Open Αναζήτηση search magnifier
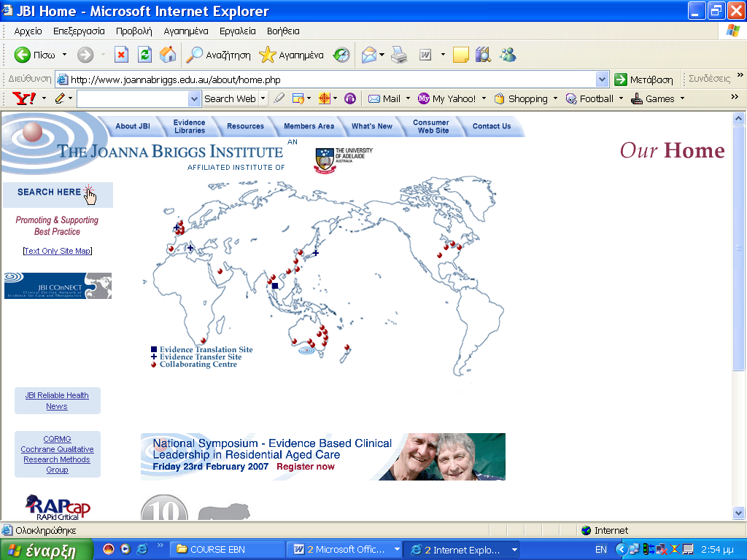 point(217,55)
